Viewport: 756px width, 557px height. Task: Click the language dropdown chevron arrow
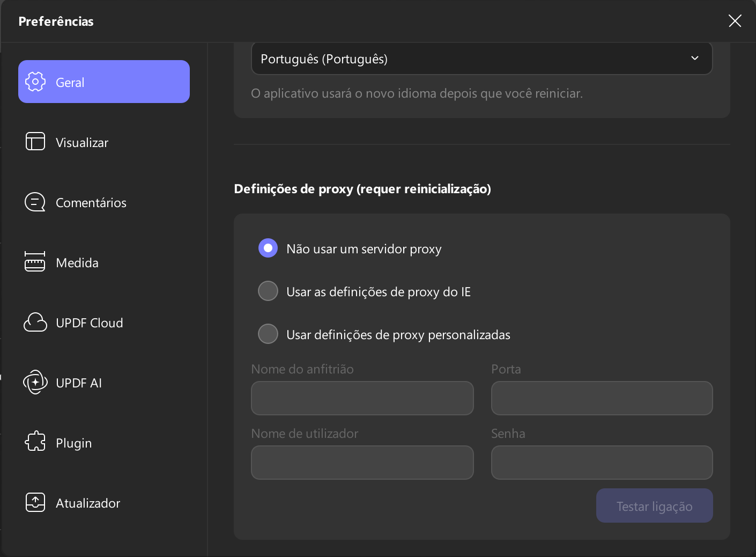695,58
